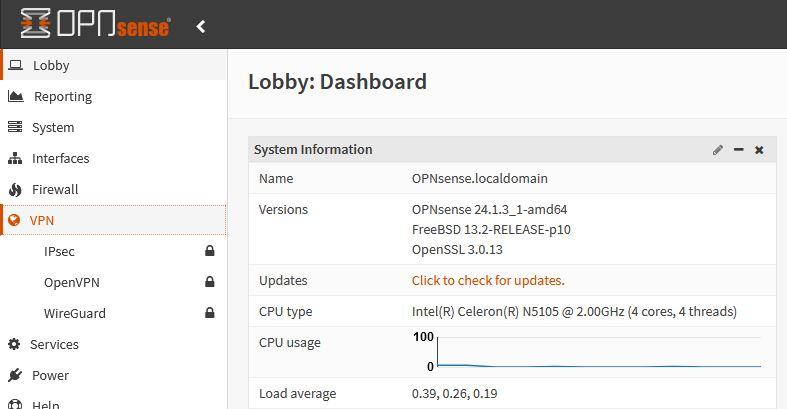Viewport: 787px width, 409px height.
Task: Click the Lobby laptop icon
Action: click(15, 66)
